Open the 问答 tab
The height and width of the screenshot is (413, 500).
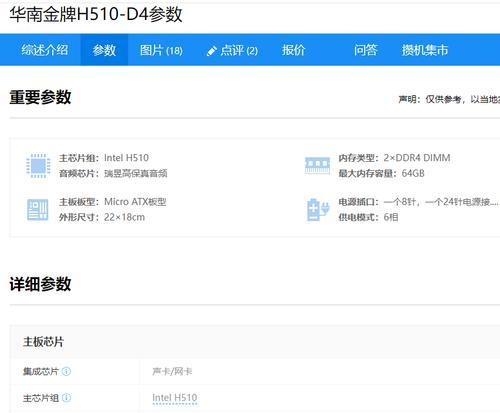point(365,50)
